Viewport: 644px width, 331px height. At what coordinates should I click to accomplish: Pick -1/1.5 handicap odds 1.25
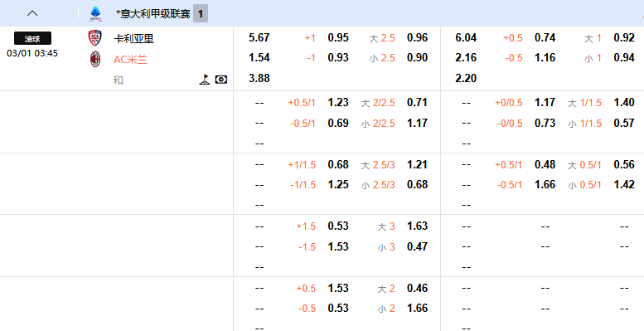[338, 185]
